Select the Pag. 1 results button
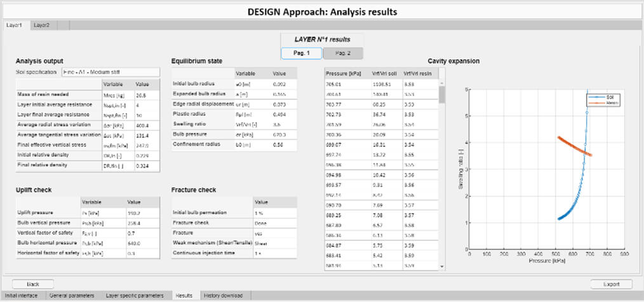Image resolution: width=644 pixels, height=302 pixels. pos(301,53)
